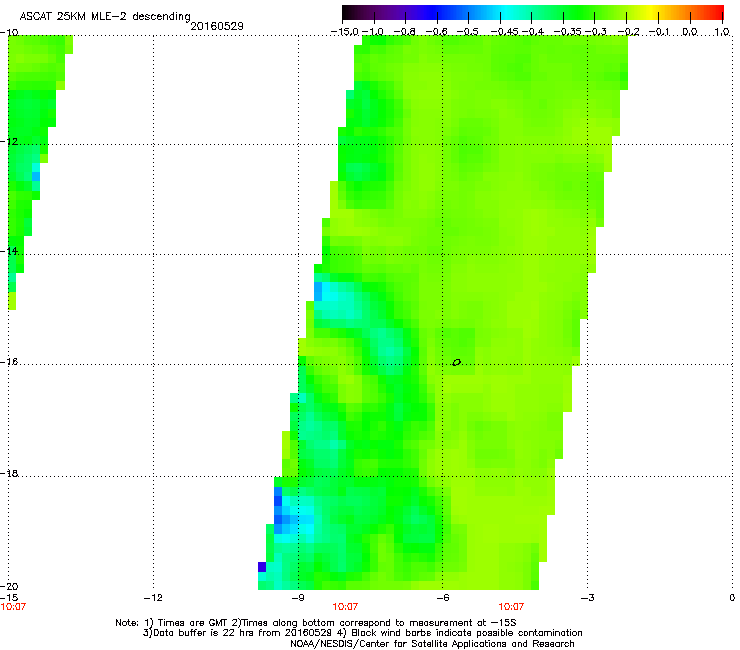Screen dimensions: 740x650
Task: Click the -12 latitude axis label
Action: tap(9, 142)
